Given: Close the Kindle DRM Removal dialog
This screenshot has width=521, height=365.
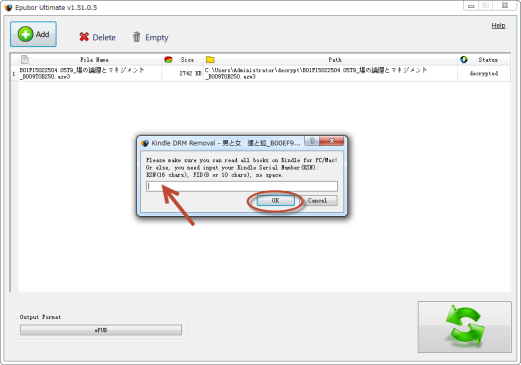Looking at the screenshot, I should 332,141.
